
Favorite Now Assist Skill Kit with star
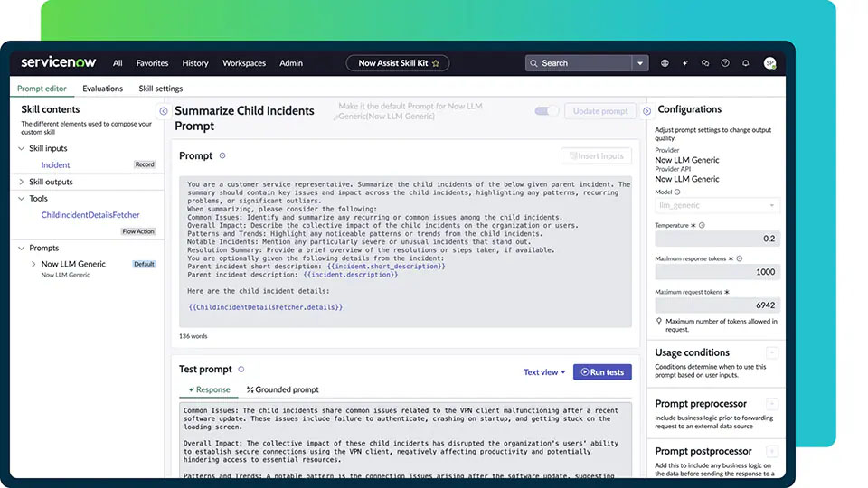(436, 63)
